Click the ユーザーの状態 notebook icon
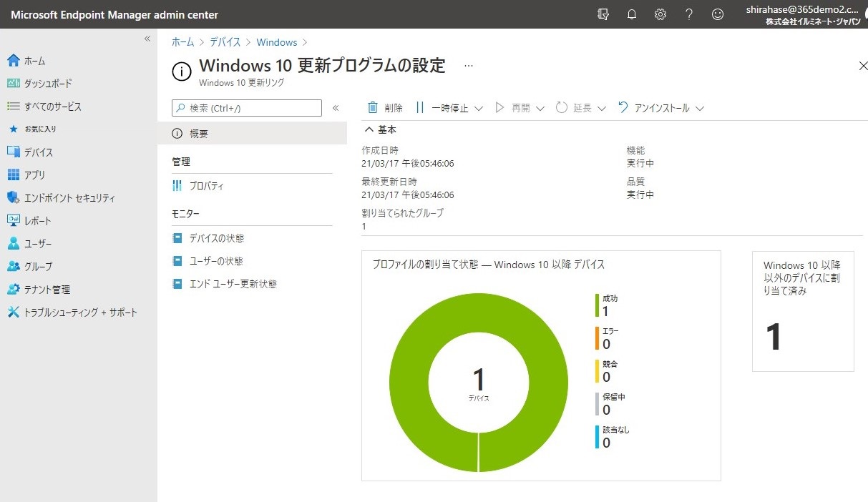This screenshot has height=502, width=868. click(x=177, y=261)
